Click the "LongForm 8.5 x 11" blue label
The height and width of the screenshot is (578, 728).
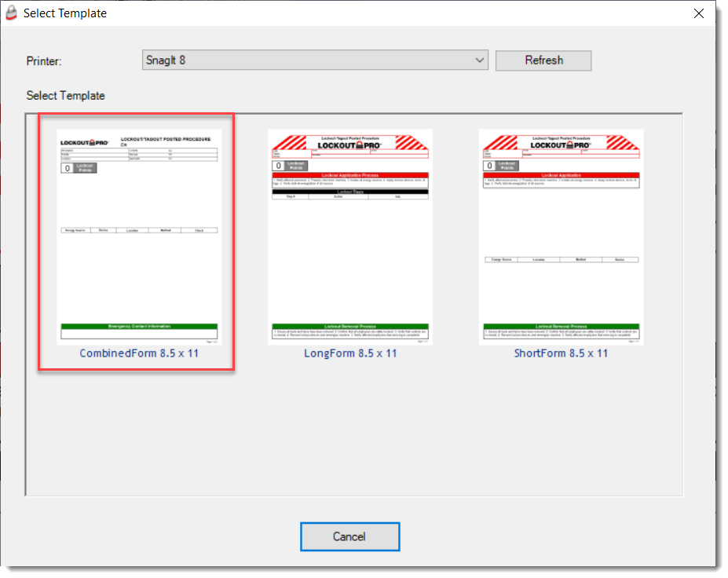click(350, 353)
